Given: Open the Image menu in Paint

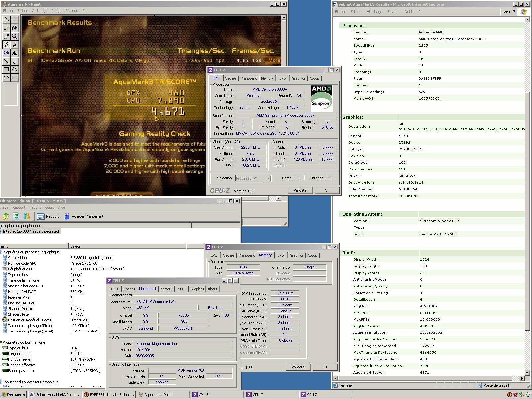Looking at the screenshot, I should (56, 11).
